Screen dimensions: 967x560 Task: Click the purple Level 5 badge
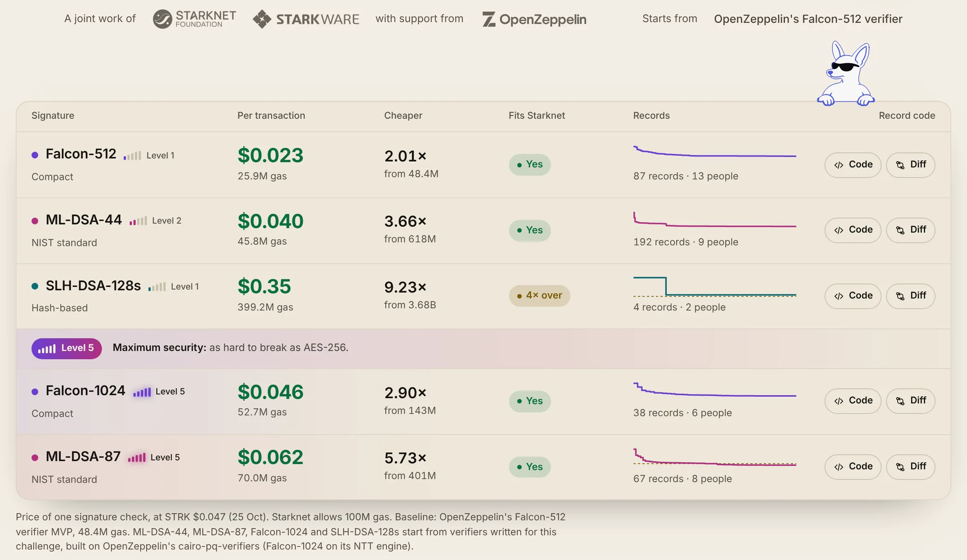point(67,348)
